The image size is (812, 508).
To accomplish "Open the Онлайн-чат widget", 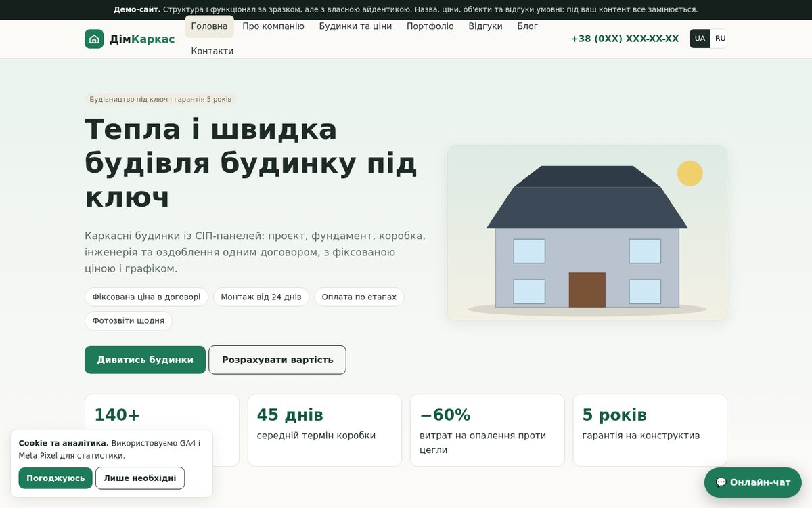I will point(753,482).
